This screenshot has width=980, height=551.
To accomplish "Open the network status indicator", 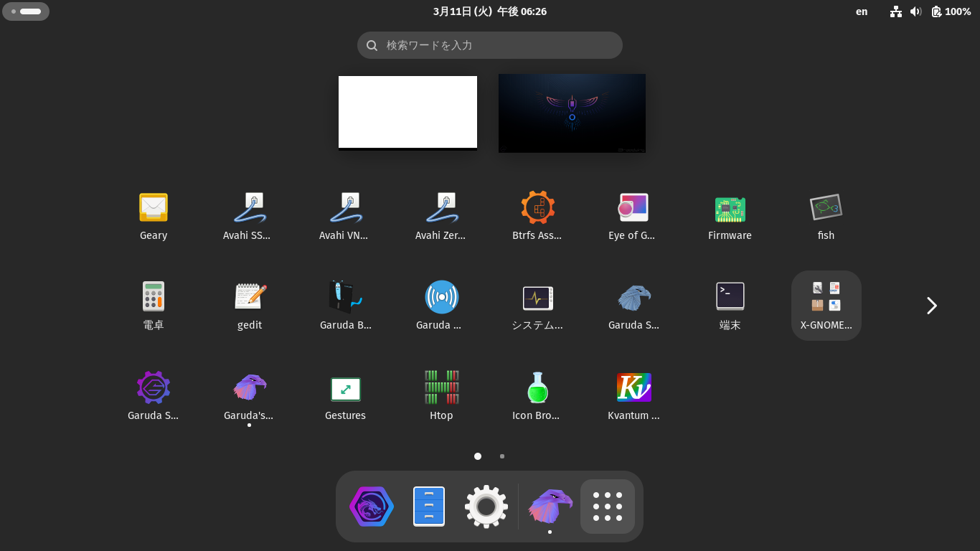I will 896,11.
